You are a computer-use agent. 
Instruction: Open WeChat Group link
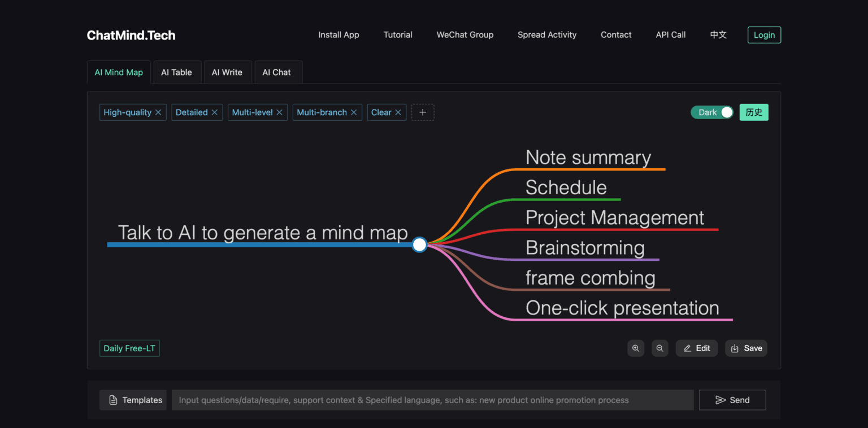point(465,35)
